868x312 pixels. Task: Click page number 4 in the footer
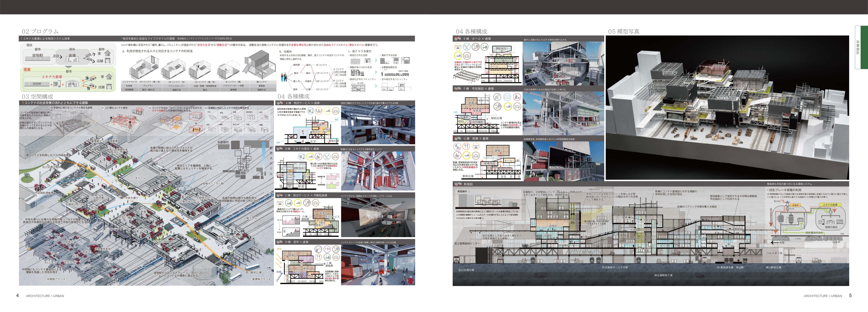(18, 295)
